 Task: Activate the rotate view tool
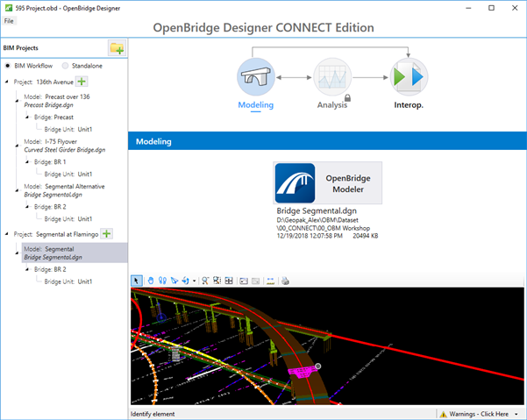[x=185, y=281]
